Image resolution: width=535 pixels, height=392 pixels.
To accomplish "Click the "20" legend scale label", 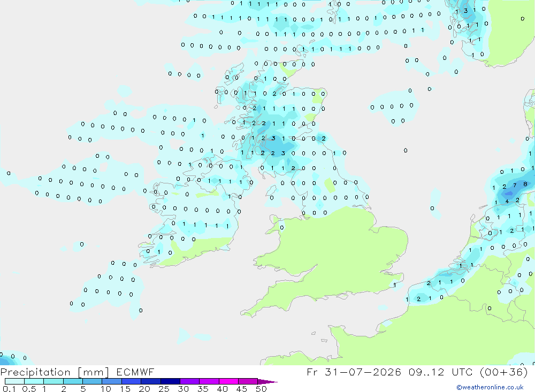I will (144, 389).
